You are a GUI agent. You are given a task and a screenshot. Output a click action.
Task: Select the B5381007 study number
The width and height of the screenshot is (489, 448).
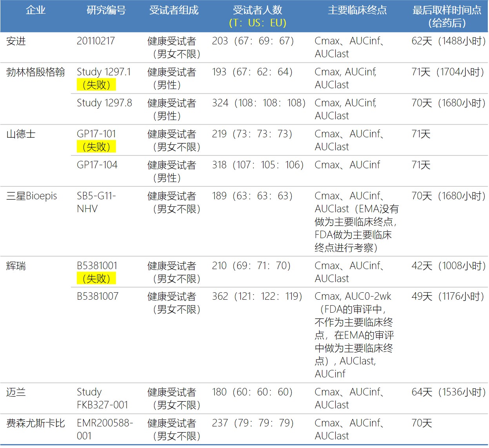(x=98, y=297)
